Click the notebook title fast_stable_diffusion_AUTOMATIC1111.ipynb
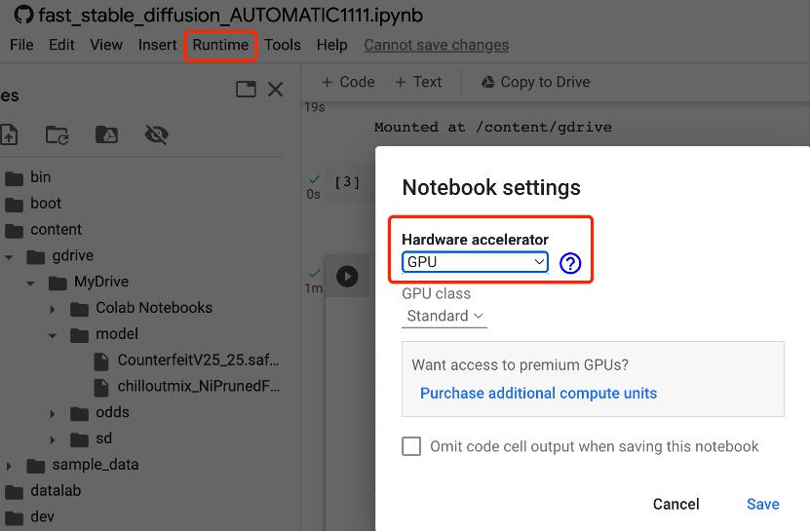The width and height of the screenshot is (811, 532). point(231,15)
